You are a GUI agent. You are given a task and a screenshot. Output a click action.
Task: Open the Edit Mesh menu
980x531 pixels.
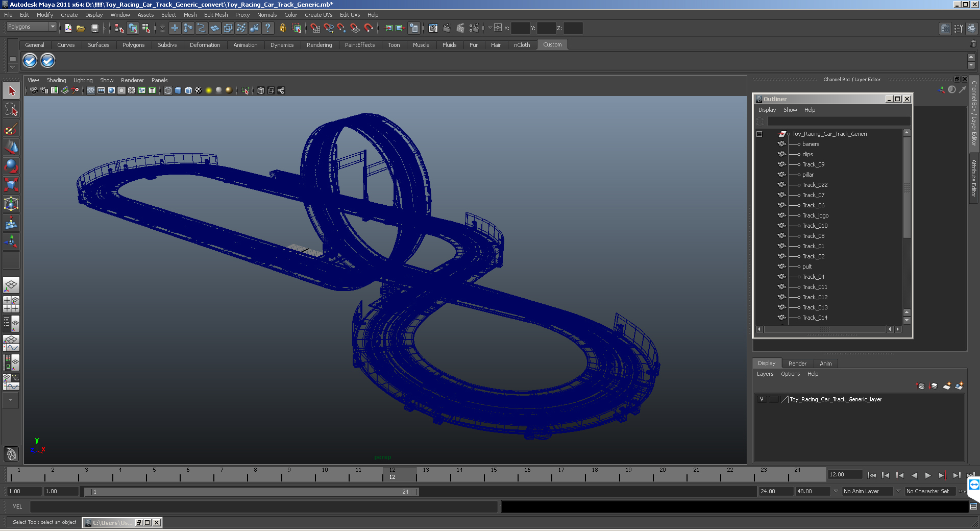point(216,15)
